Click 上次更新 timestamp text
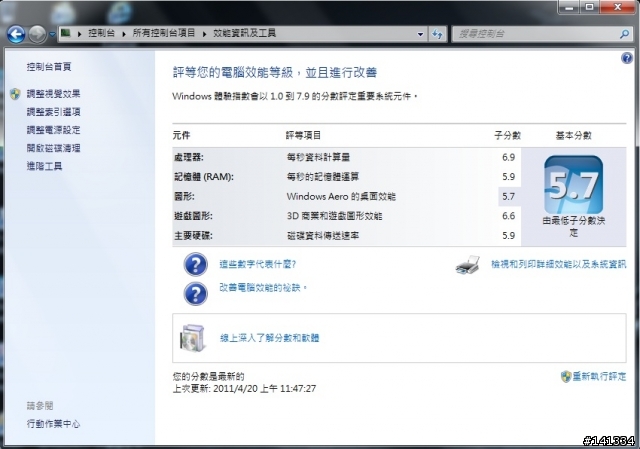640x449 pixels. click(x=244, y=389)
